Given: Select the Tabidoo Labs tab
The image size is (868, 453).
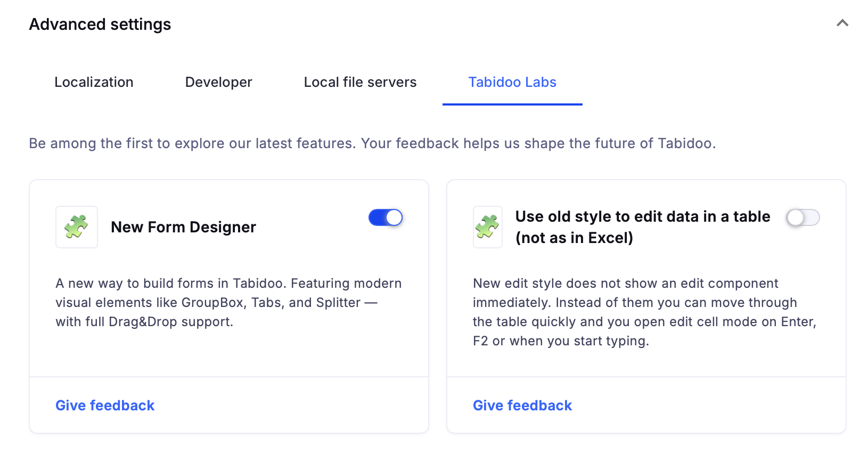Looking at the screenshot, I should click(512, 82).
